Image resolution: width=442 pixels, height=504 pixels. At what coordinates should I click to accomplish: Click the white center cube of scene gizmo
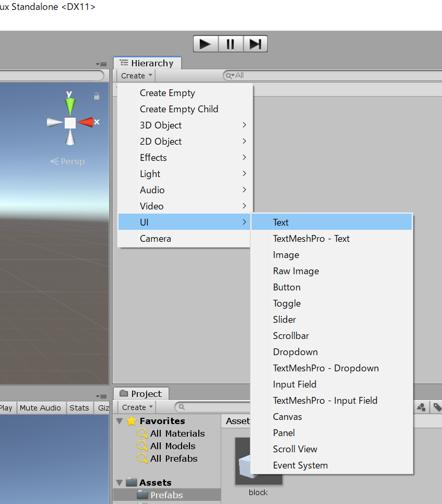pyautogui.click(x=70, y=123)
